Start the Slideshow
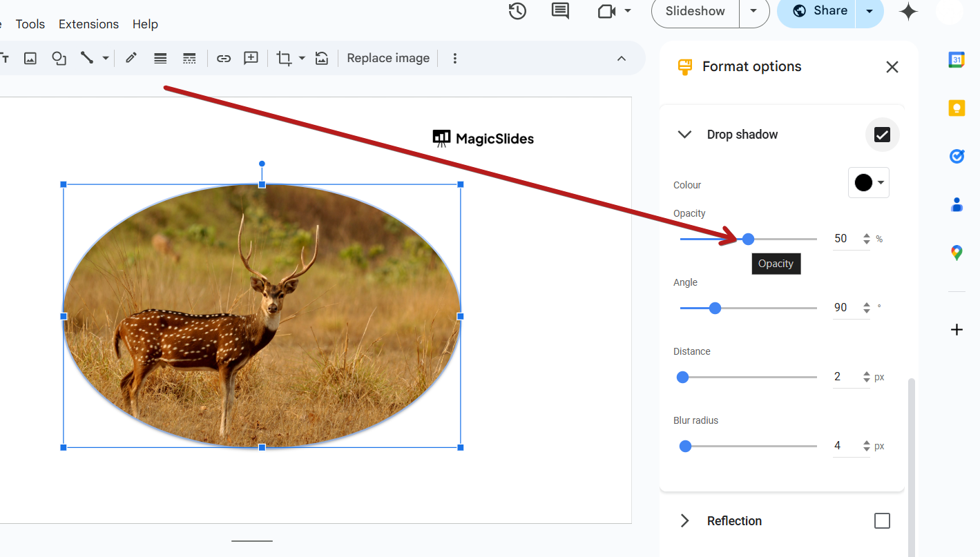This screenshot has width=980, height=557. tap(694, 11)
